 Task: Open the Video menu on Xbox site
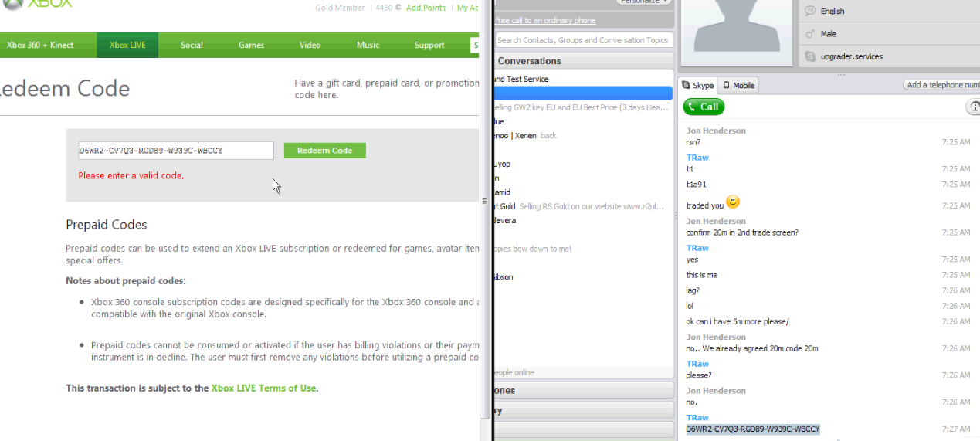click(310, 45)
